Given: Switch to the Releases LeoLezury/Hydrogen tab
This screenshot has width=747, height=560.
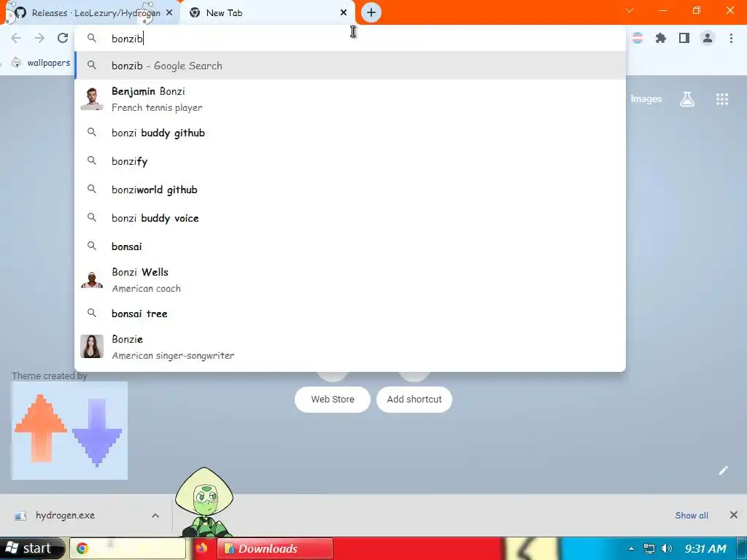Looking at the screenshot, I should tap(90, 13).
